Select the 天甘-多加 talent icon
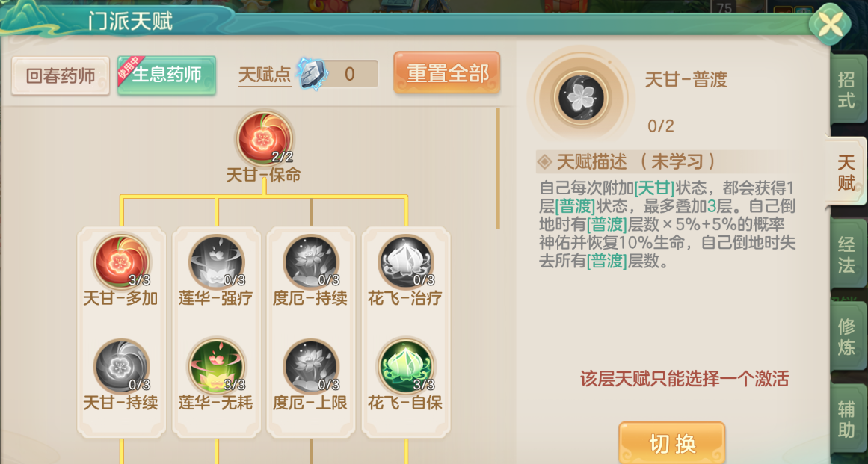Image resolution: width=868 pixels, height=464 pixels. [121, 261]
